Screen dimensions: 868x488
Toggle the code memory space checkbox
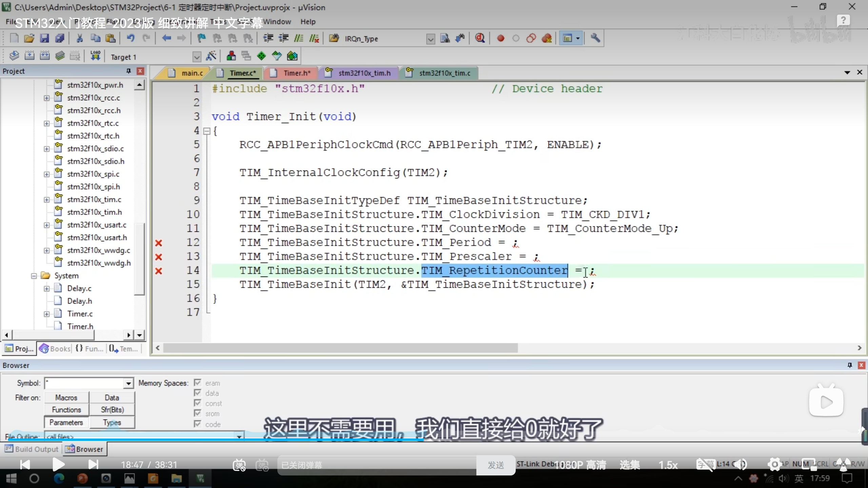pyautogui.click(x=198, y=424)
